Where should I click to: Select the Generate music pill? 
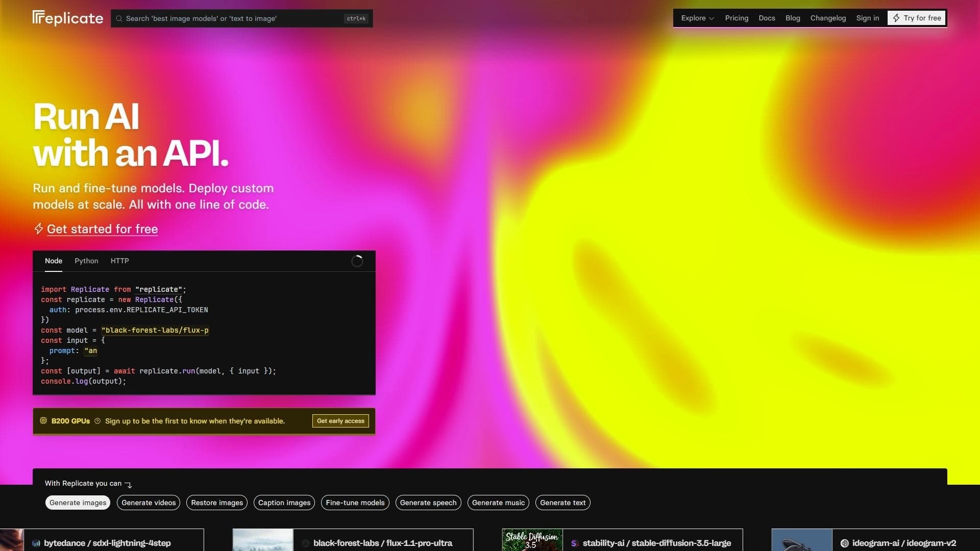(498, 503)
